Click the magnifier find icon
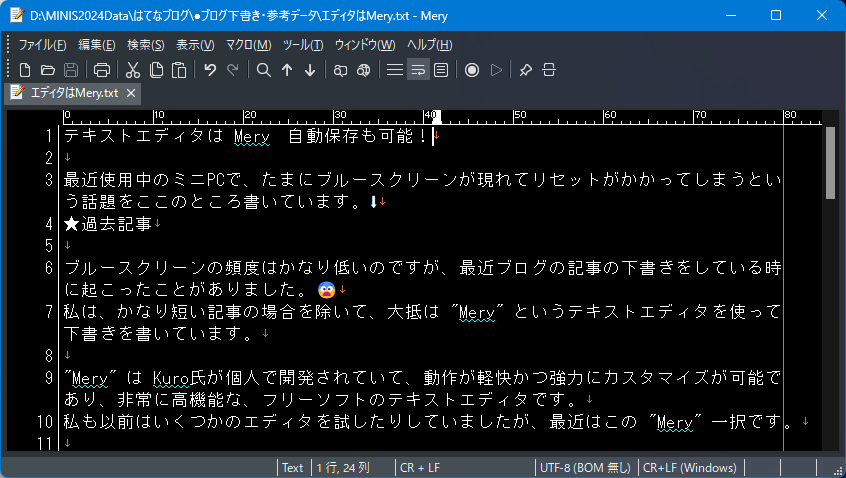Screen dimensions: 846x478 coord(264,70)
